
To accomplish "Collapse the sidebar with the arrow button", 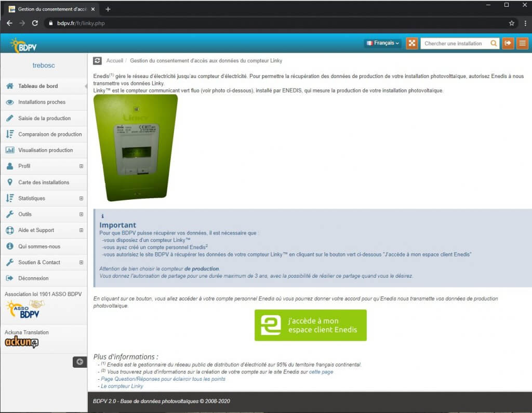I will 79,362.
